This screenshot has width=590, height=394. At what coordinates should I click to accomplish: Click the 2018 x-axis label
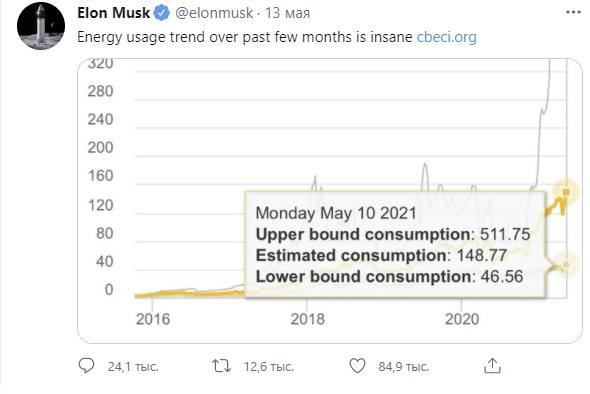pyautogui.click(x=307, y=319)
